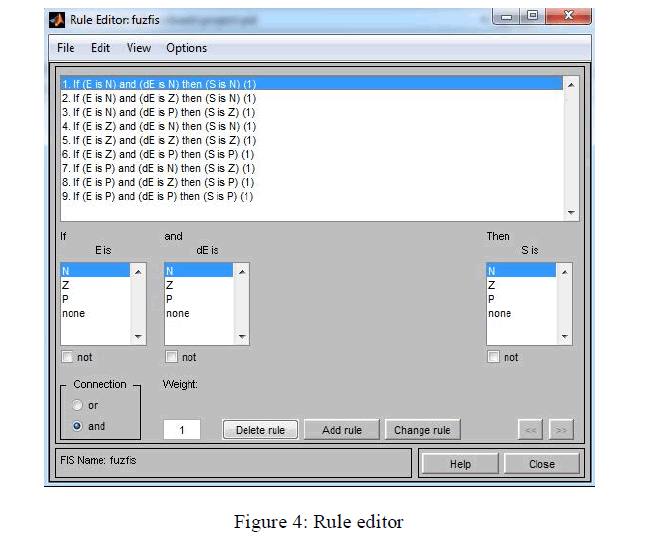Check the 'not' box under S is
This screenshot has width=650, height=533.
[494, 357]
